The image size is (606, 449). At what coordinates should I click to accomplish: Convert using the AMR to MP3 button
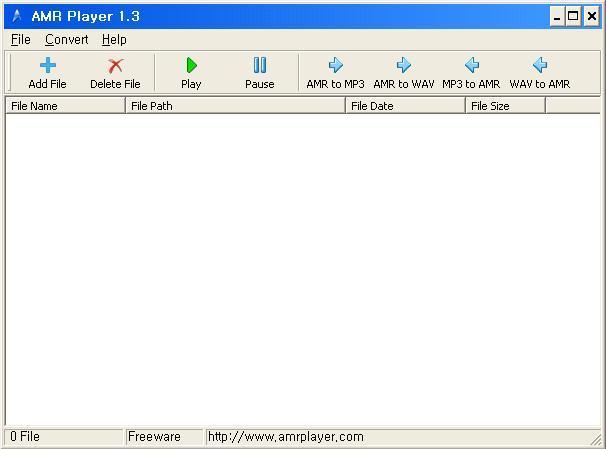click(335, 73)
